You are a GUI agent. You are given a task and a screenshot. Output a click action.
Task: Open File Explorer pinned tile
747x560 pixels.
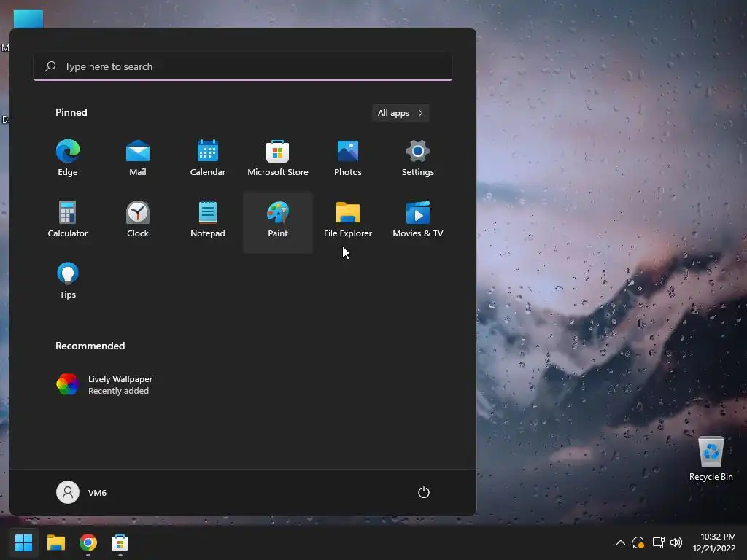pos(348,219)
